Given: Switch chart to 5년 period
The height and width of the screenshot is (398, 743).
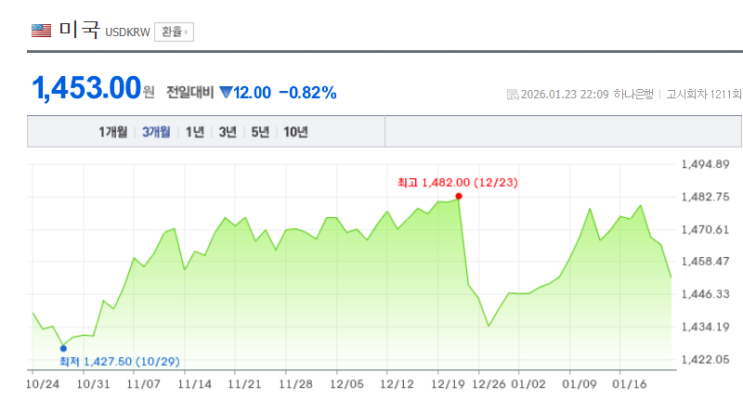Looking at the screenshot, I should click(260, 132).
